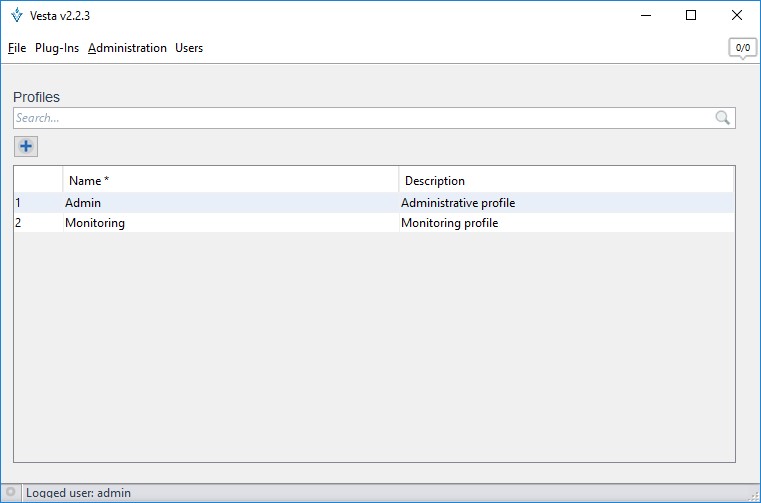
Task: Open the File menu
Action: coord(16,48)
